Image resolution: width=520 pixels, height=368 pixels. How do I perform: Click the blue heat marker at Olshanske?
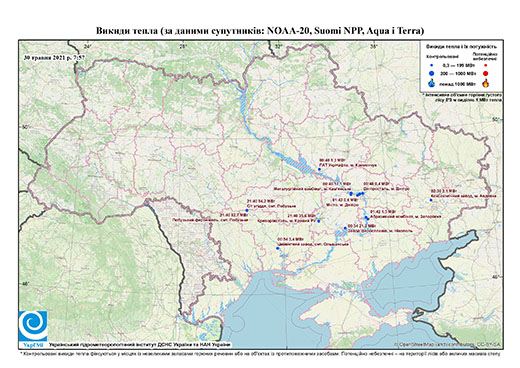tap(277, 248)
